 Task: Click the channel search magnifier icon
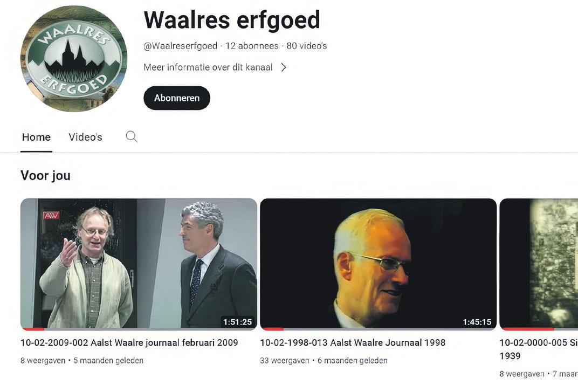(132, 137)
